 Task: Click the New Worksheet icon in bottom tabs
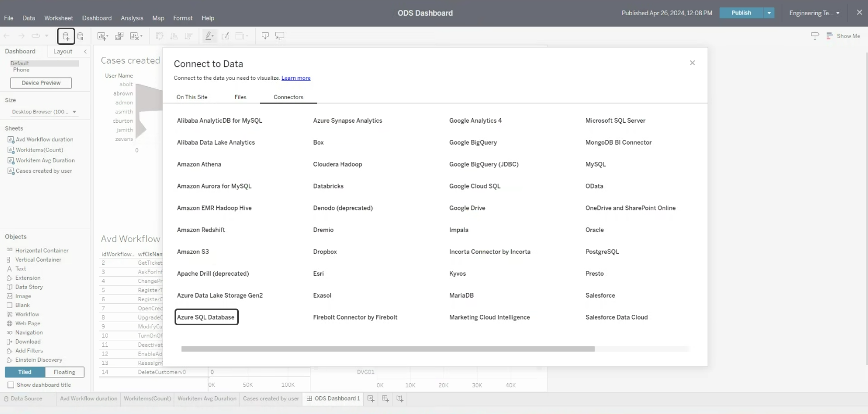tap(371, 399)
